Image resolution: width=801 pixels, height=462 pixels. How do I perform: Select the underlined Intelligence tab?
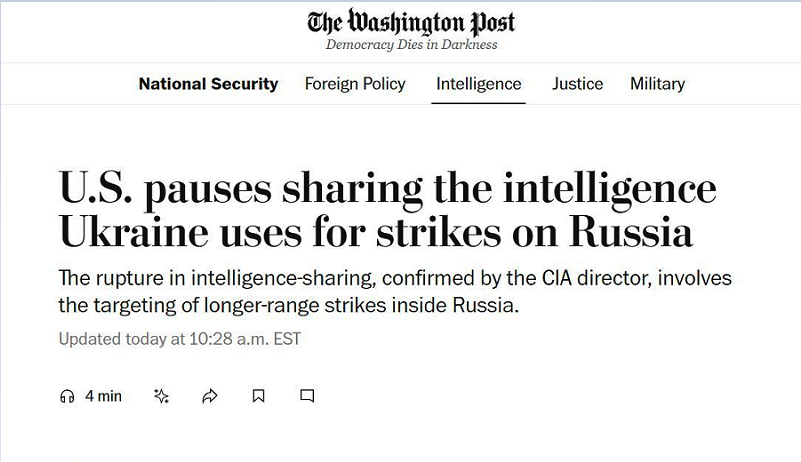[x=478, y=84]
